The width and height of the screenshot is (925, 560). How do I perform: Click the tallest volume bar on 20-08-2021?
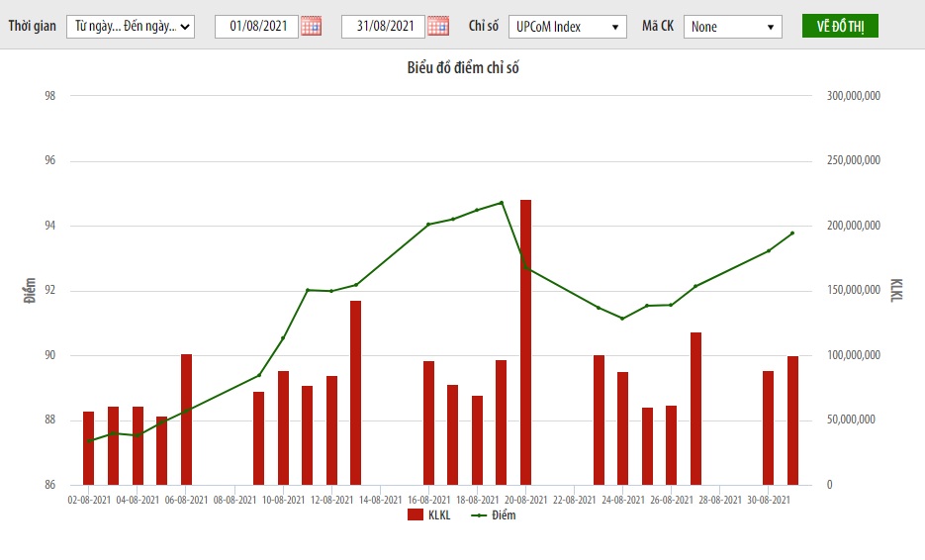(525, 342)
